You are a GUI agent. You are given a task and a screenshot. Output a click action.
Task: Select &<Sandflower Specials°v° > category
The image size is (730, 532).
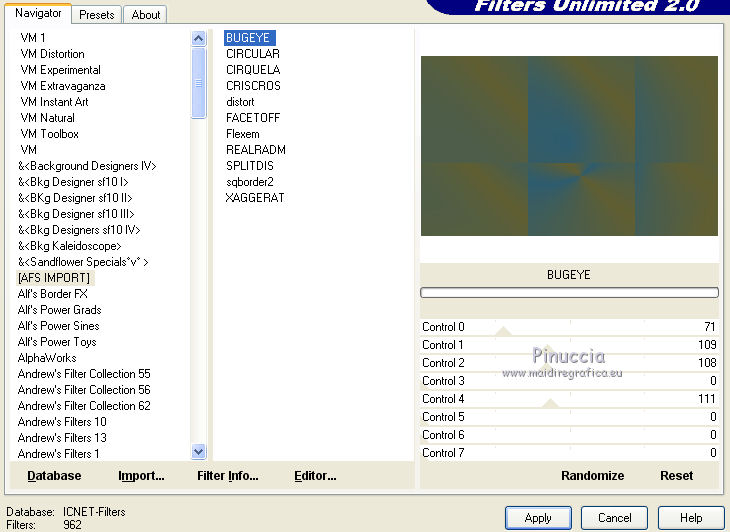tap(83, 262)
